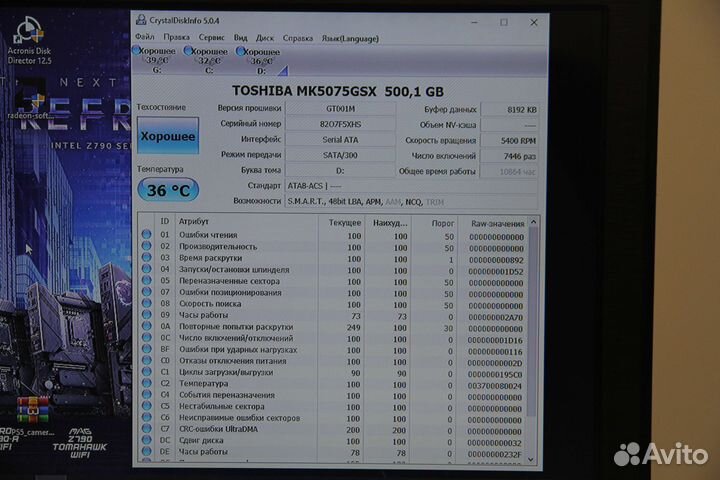720x480 pixels.
Task: Click status icon for 0C Число включений/отключений
Action: coord(146,337)
